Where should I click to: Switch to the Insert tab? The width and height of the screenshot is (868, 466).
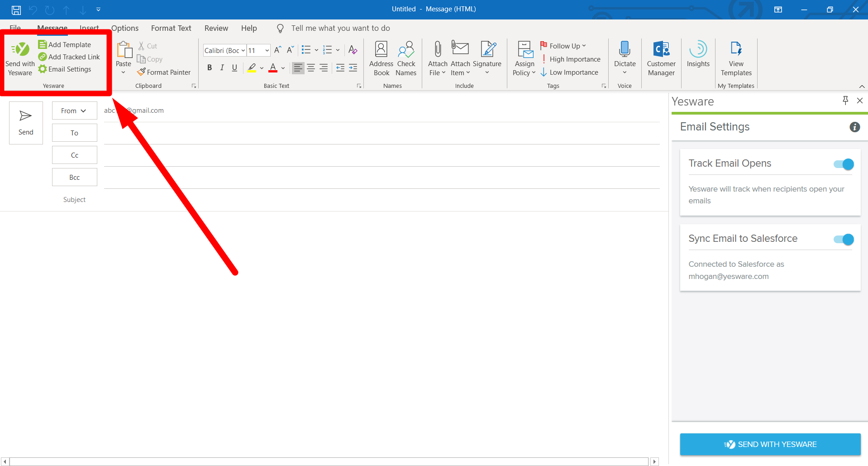[x=89, y=28]
